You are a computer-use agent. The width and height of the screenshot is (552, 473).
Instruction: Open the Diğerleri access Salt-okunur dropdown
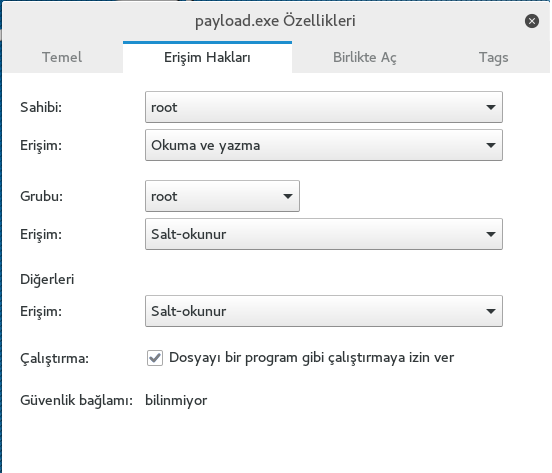(324, 311)
